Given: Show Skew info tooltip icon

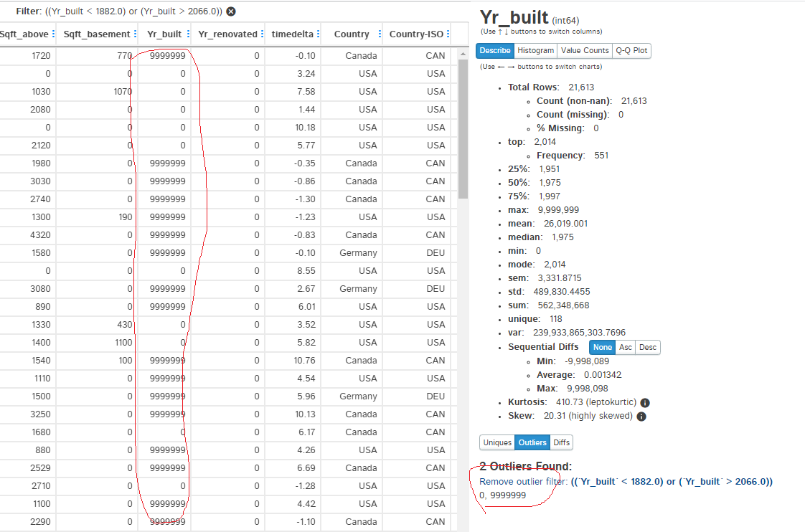Looking at the screenshot, I should coord(641,416).
